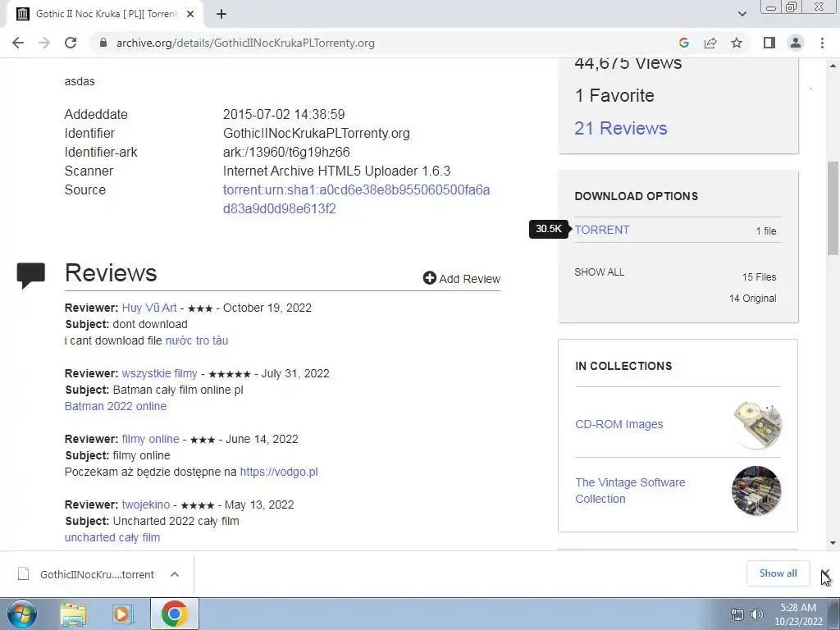This screenshot has height=630, width=840.
Task: Click SHOW ALL download files
Action: point(600,272)
